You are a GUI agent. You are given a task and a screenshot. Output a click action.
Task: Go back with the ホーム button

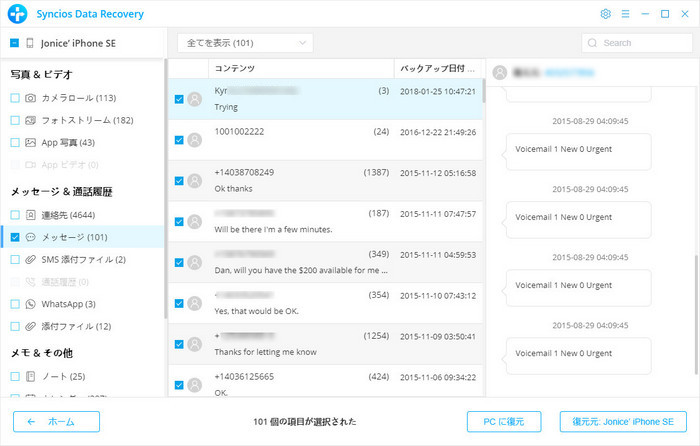[x=56, y=421]
